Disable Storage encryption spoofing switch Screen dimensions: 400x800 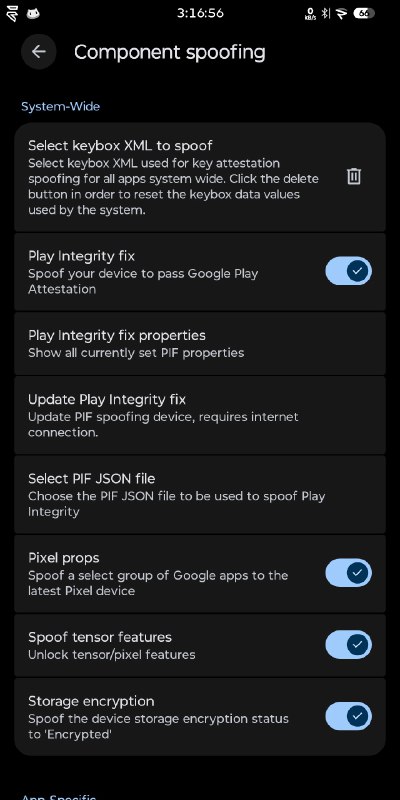(348, 716)
